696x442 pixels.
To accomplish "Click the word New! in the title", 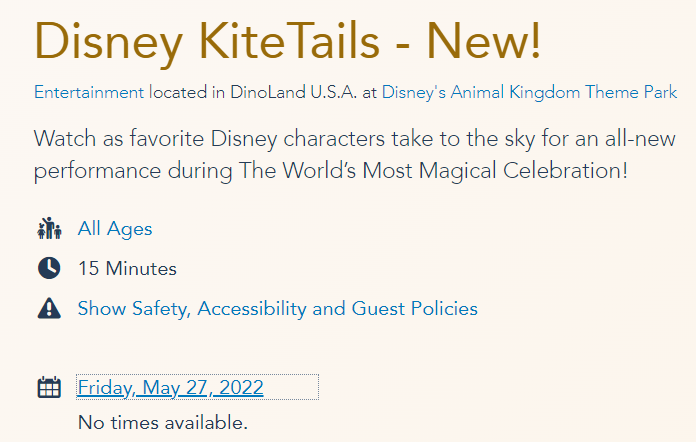I will [483, 40].
